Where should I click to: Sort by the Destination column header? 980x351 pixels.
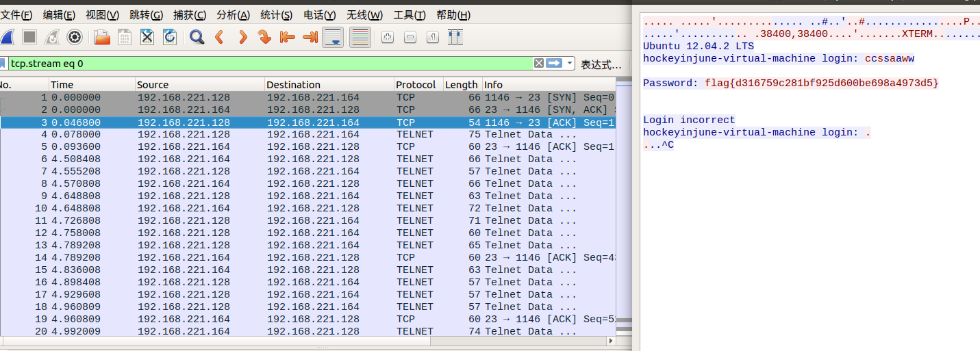[329, 85]
